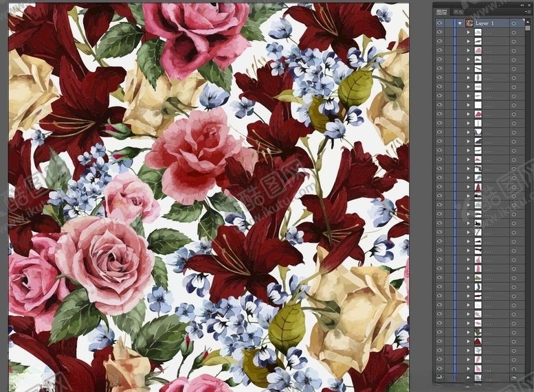The image size is (534, 392).
Task: Click target circle of second sublayer under Layer 1
Action: point(513,41)
